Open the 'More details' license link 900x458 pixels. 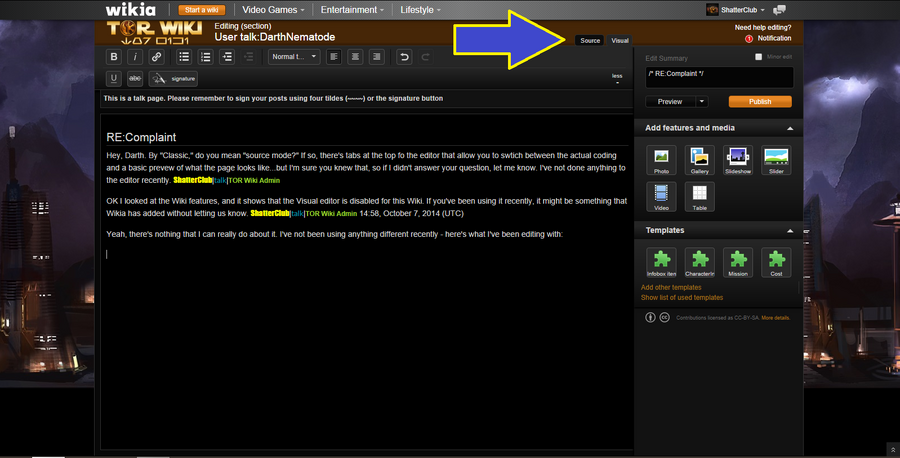coord(775,318)
